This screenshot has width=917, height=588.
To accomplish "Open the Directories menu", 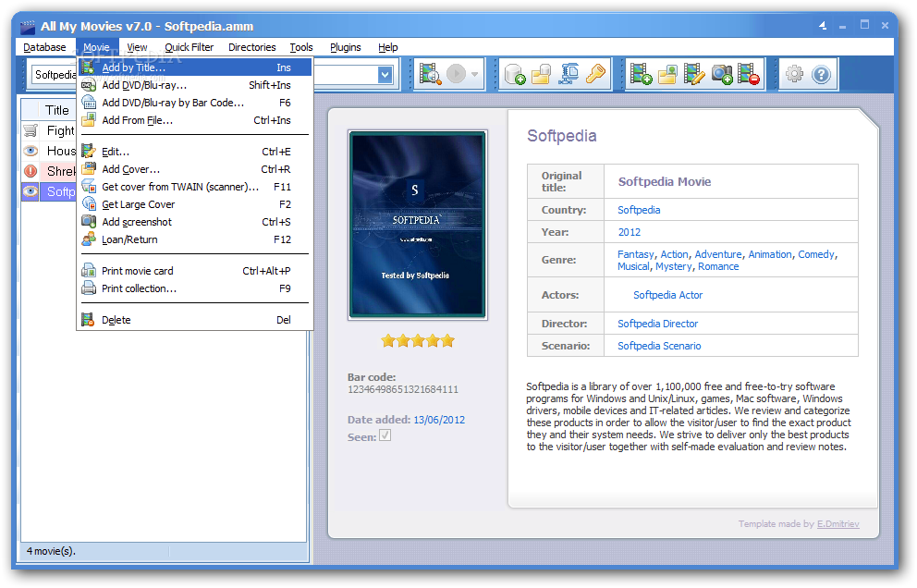I will [x=252, y=47].
